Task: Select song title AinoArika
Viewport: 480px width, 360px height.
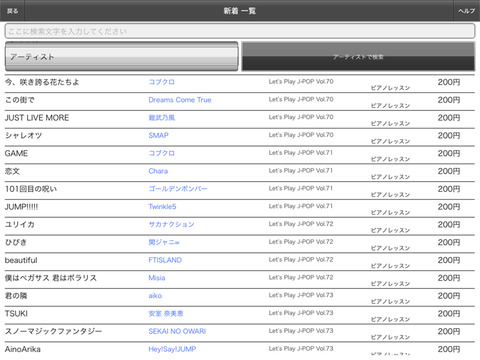Action: click(x=23, y=349)
